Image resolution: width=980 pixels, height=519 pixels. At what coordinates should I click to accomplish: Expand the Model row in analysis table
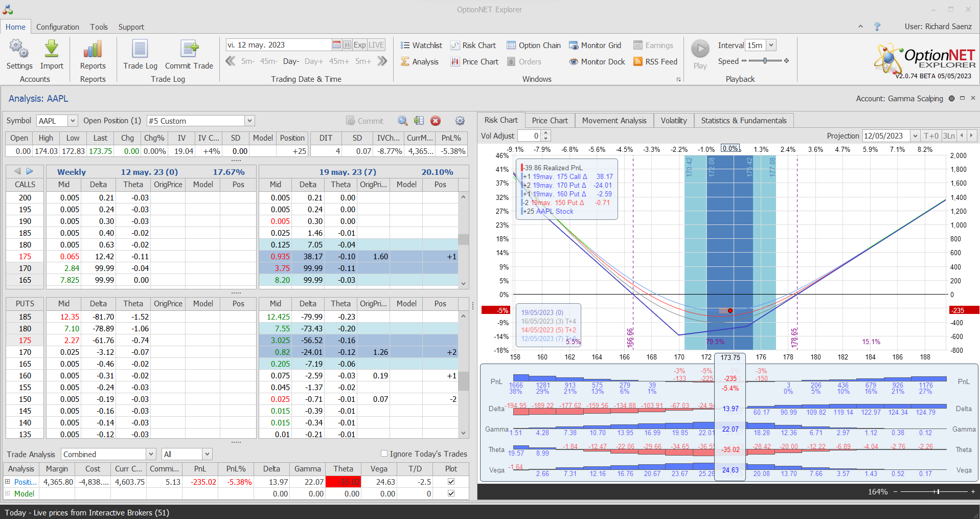click(8, 493)
